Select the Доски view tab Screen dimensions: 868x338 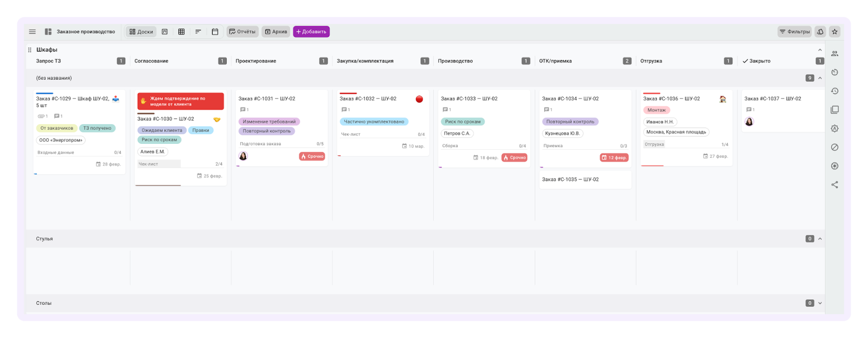point(141,32)
